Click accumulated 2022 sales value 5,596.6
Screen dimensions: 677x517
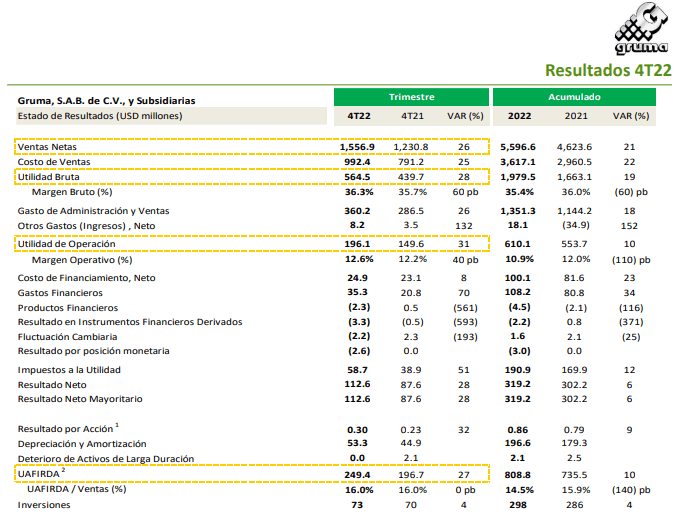(518, 147)
